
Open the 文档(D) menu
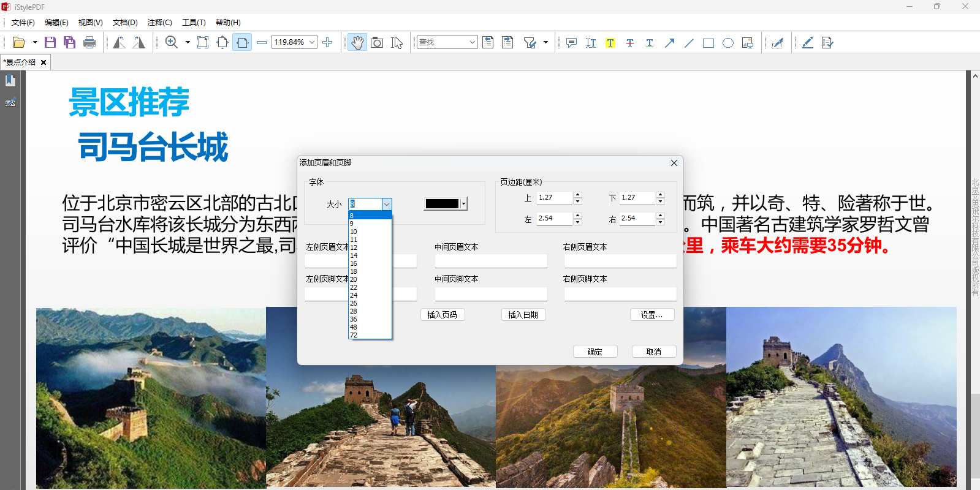tap(125, 23)
